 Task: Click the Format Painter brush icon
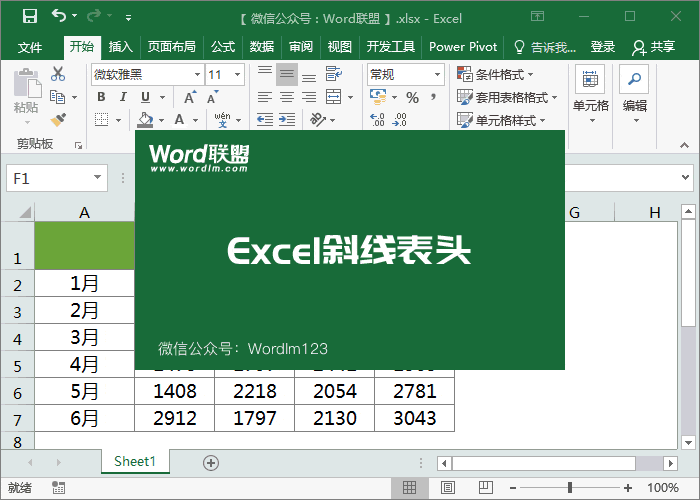pyautogui.click(x=58, y=119)
